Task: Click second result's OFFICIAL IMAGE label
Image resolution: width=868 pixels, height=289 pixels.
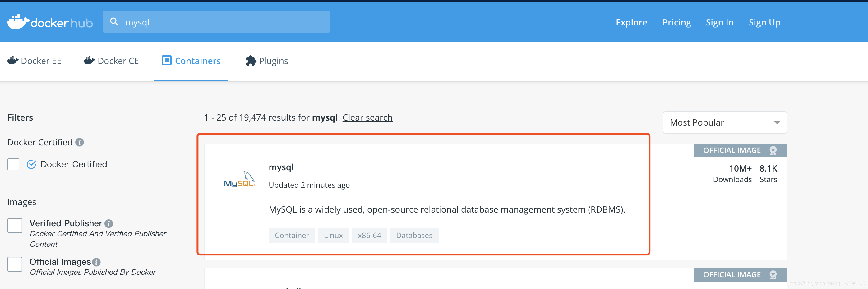Action: click(732, 274)
